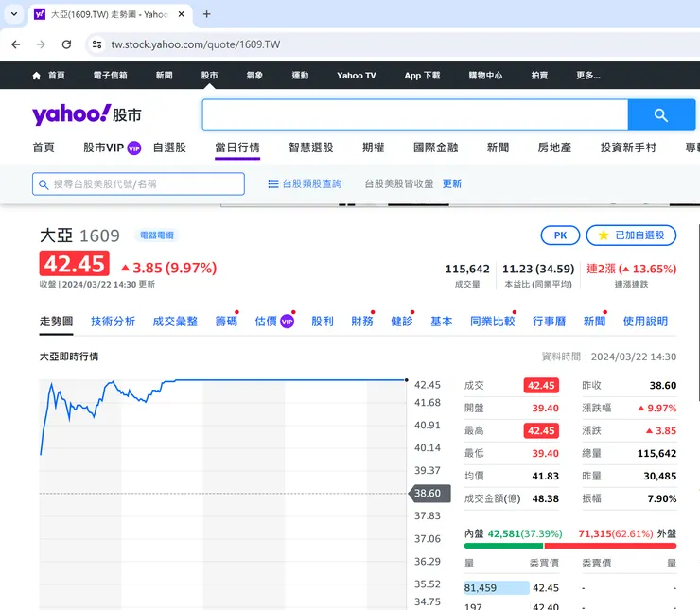The width and height of the screenshot is (700, 610).
Task: Switch to 財務 tab
Action: coord(362,322)
